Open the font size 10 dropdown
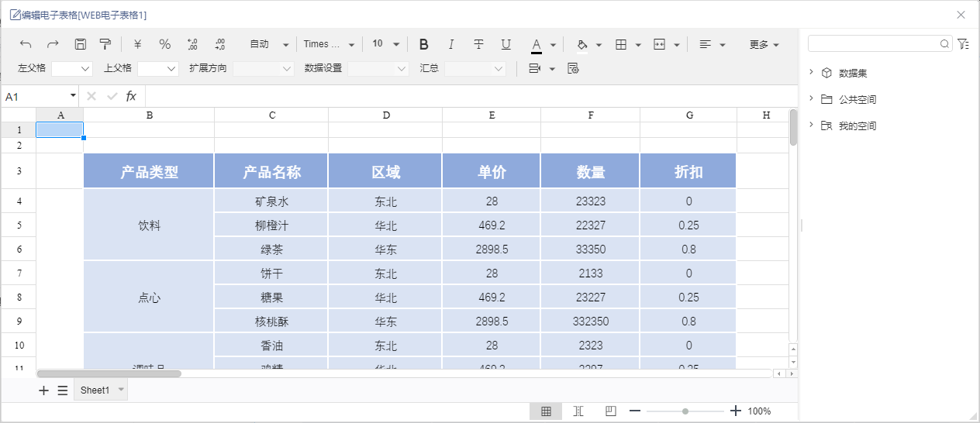The height and width of the screenshot is (423, 980). point(385,44)
